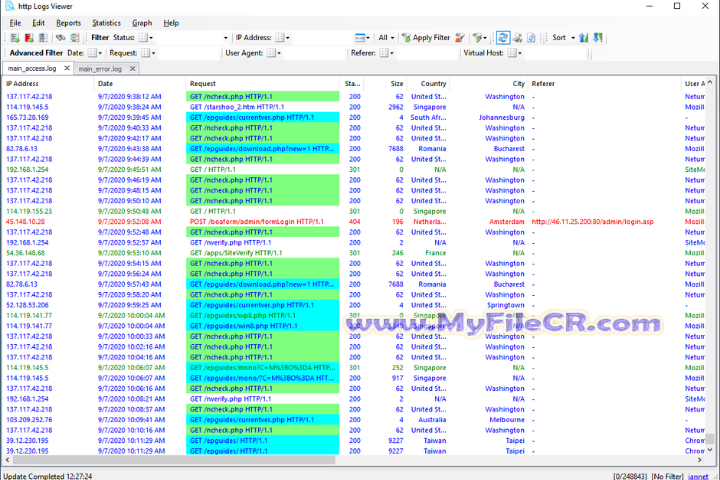Click the IP Address filter grid icon
Viewport: 720px width, 480px height.
coord(280,38)
